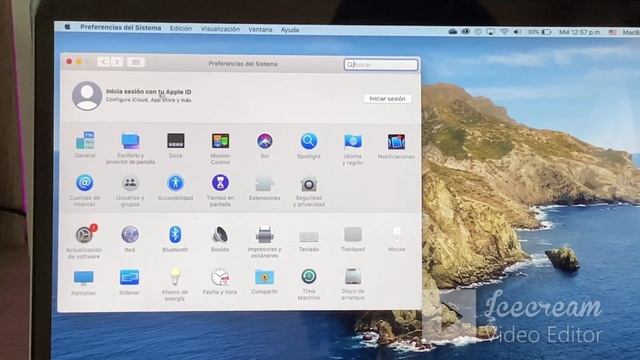The width and height of the screenshot is (640, 360).
Task: Click the Apple ID profile avatar
Action: point(87,96)
